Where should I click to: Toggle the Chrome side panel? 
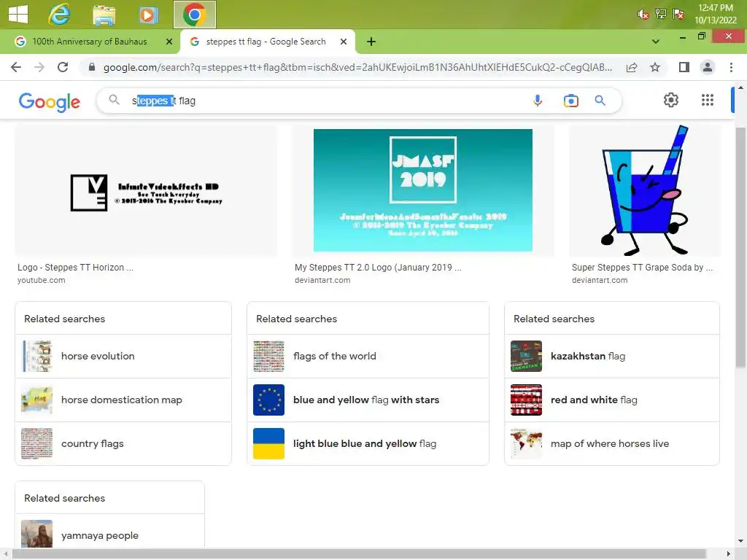click(684, 68)
